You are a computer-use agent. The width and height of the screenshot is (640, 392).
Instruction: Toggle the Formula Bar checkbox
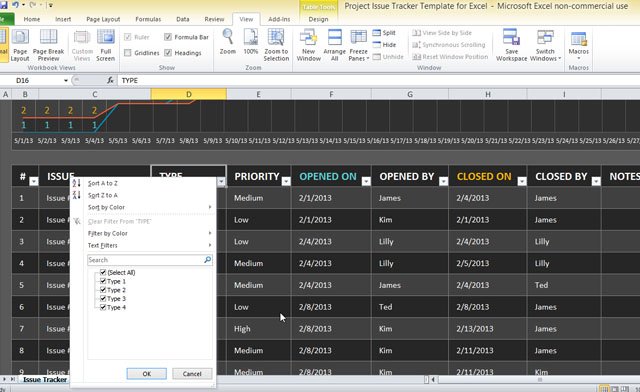tap(168, 37)
